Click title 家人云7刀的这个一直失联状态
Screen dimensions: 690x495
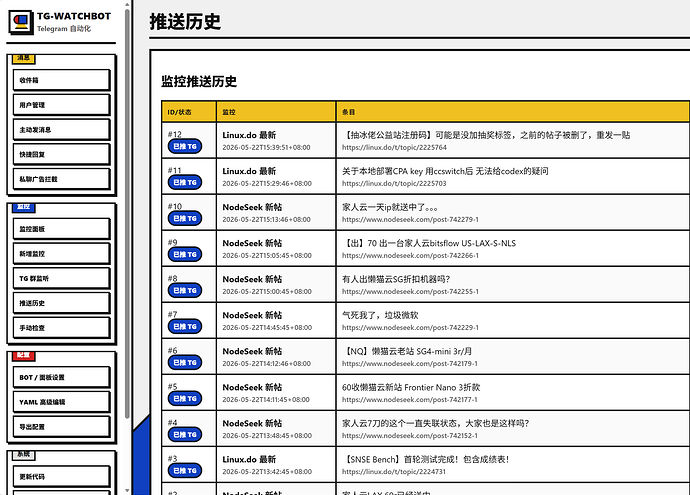pyautogui.click(x=436, y=424)
